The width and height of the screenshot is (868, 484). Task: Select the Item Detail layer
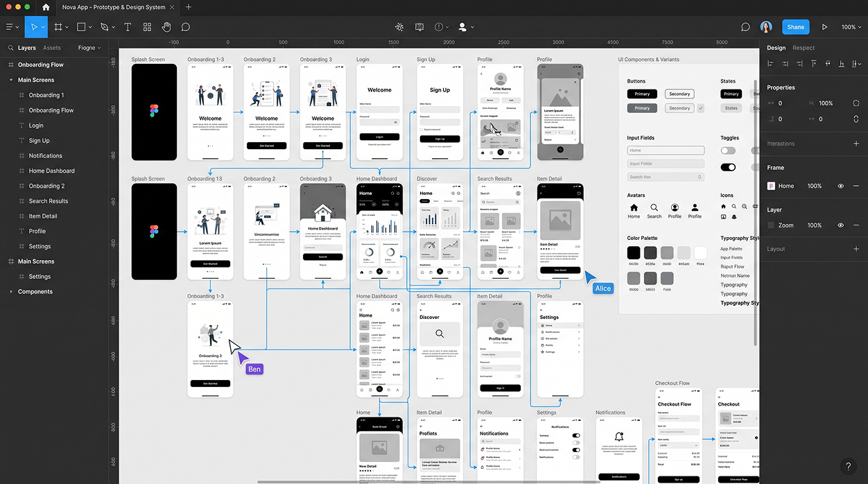coord(43,216)
